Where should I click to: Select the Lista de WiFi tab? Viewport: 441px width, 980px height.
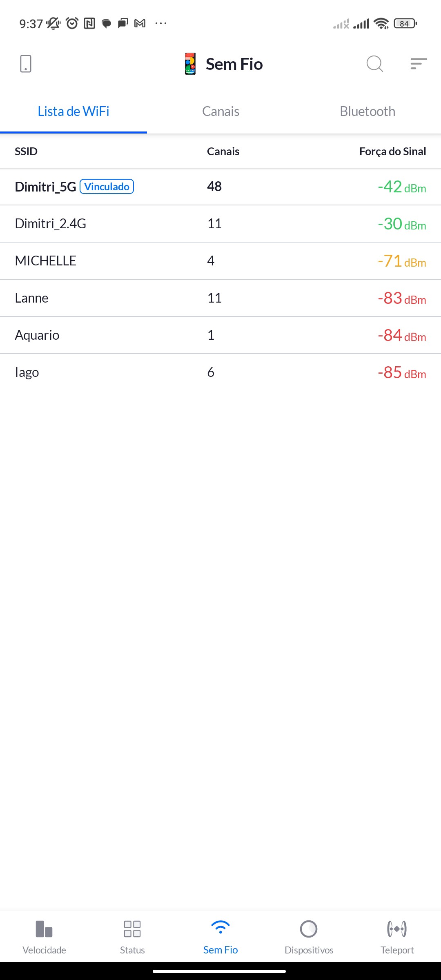click(73, 111)
